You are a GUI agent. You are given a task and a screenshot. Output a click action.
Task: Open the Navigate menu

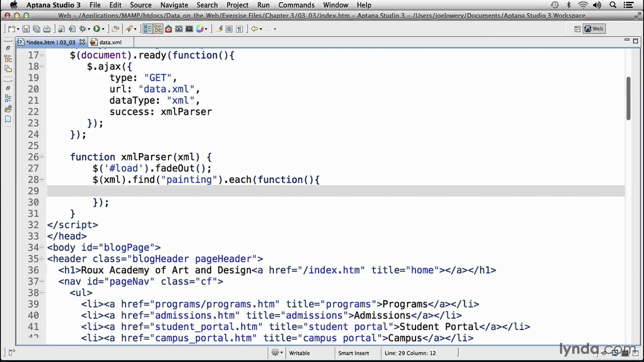(x=174, y=5)
